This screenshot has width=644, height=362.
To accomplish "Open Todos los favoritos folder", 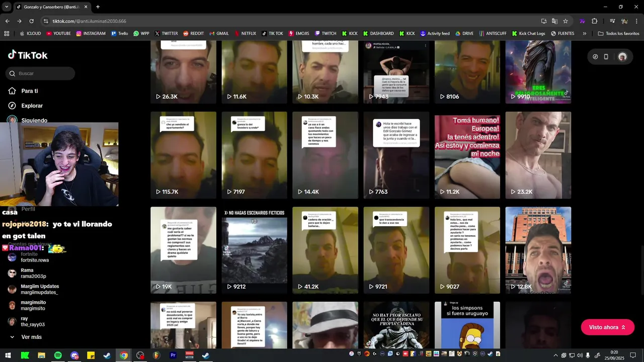I will (x=618, y=34).
